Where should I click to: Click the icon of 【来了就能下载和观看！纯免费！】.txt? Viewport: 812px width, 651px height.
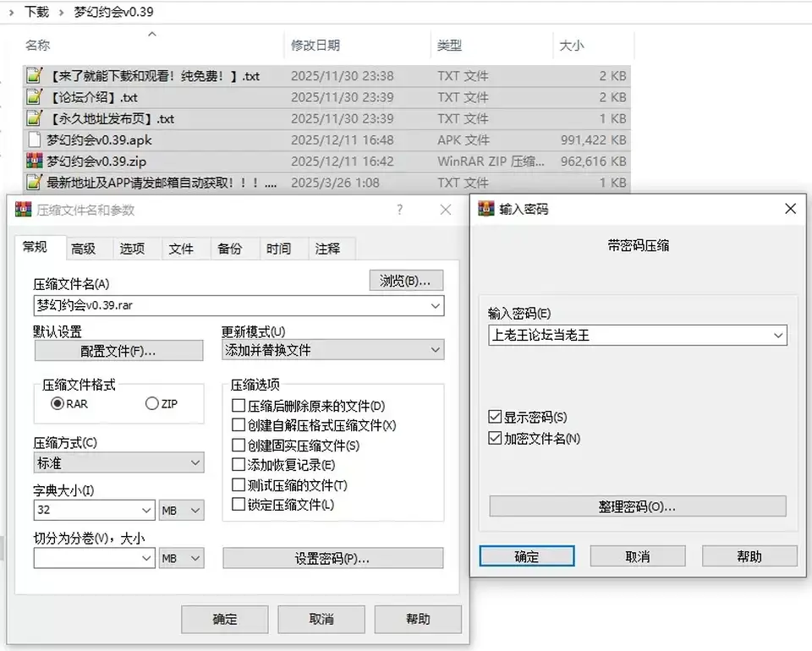(x=34, y=75)
